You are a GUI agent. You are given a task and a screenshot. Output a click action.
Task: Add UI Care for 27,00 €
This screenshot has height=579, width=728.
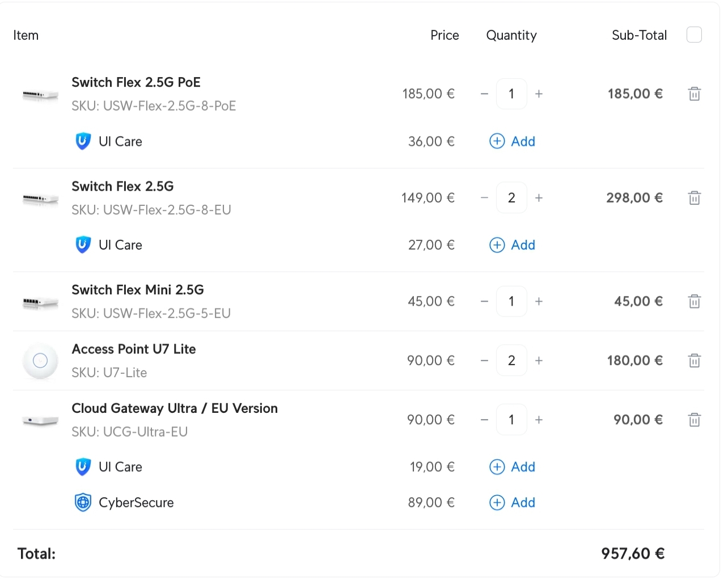512,245
